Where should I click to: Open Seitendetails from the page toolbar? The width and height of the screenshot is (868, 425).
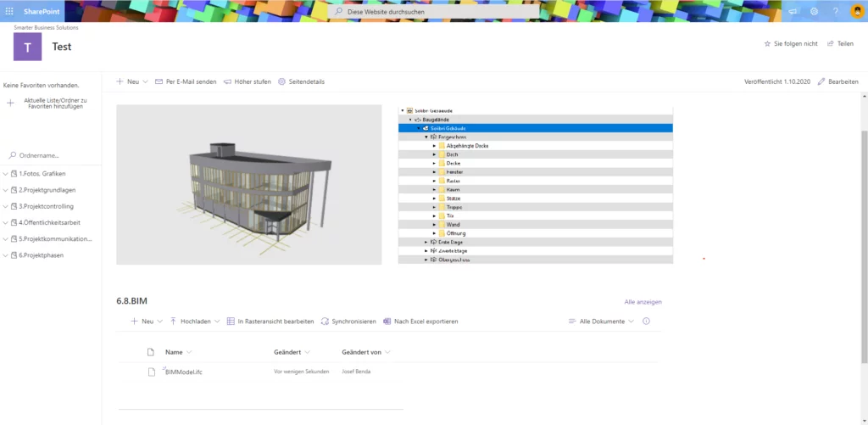pyautogui.click(x=301, y=81)
